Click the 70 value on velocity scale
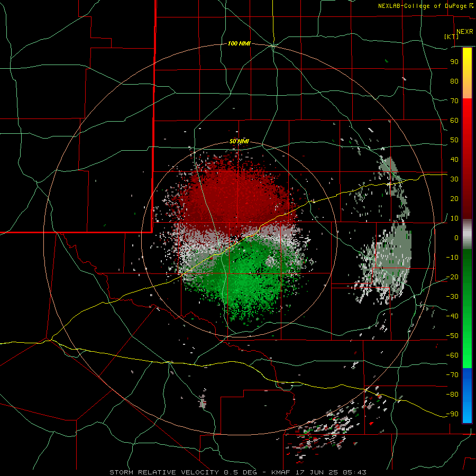Image resolution: width=476 pixels, height=476 pixels. coord(454,101)
